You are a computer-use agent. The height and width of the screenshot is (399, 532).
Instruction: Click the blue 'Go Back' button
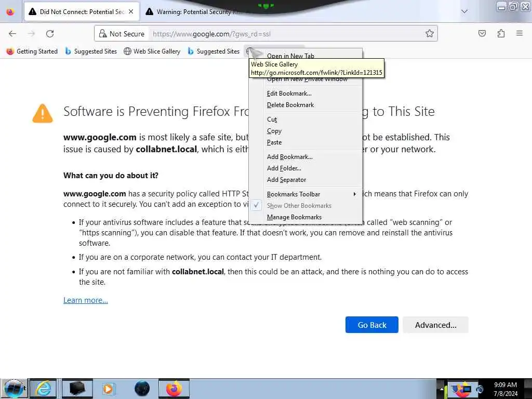pos(372,325)
